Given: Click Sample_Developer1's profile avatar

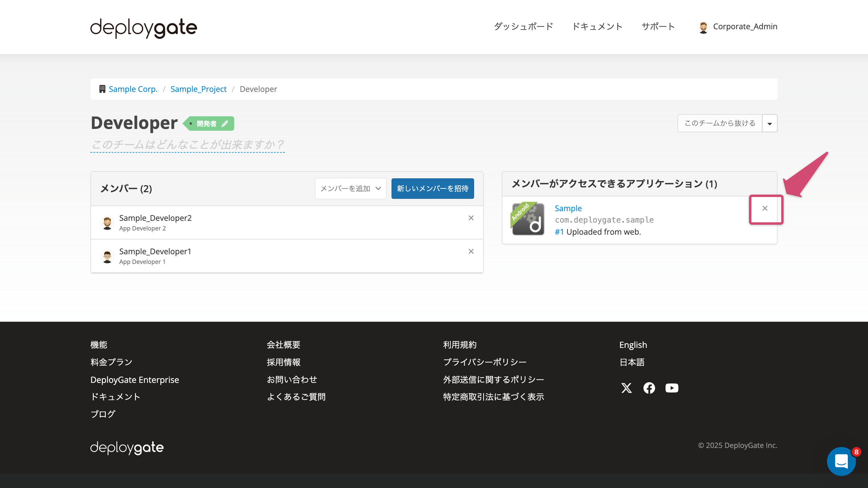Looking at the screenshot, I should 107,256.
